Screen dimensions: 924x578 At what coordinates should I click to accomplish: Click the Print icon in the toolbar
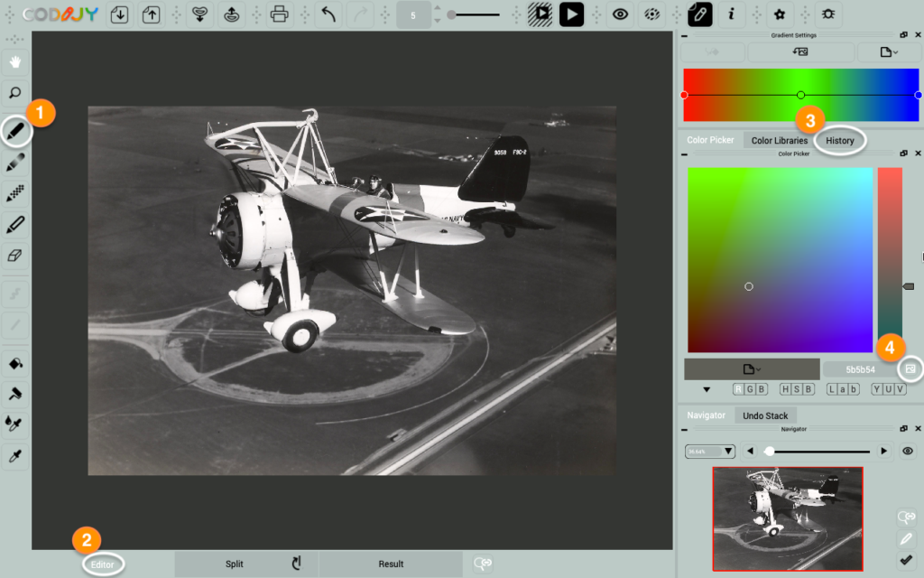point(280,14)
